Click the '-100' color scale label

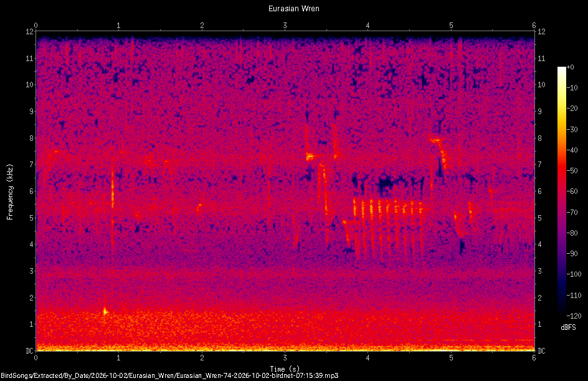[574, 274]
